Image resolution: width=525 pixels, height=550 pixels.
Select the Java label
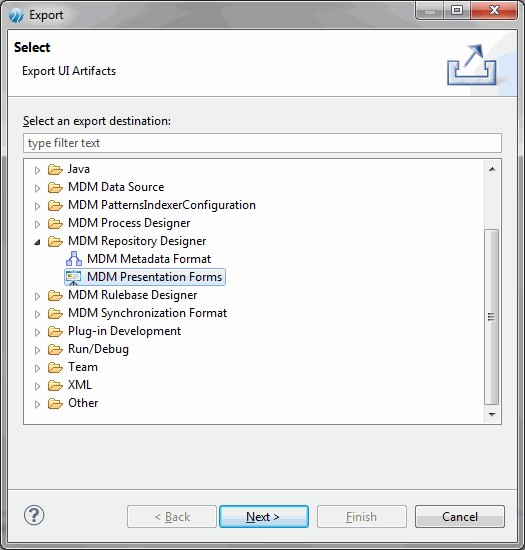pos(79,169)
